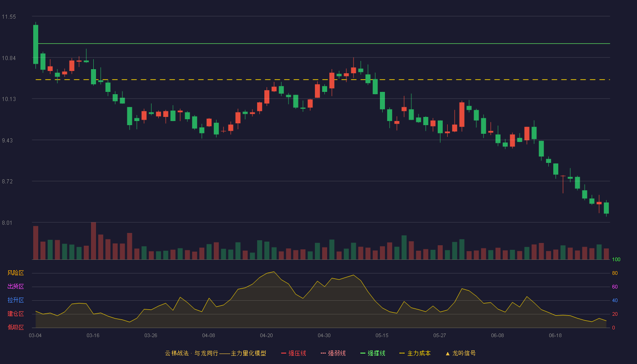
Task: Click the orange 80 indicator axis value
Action: click(615, 273)
